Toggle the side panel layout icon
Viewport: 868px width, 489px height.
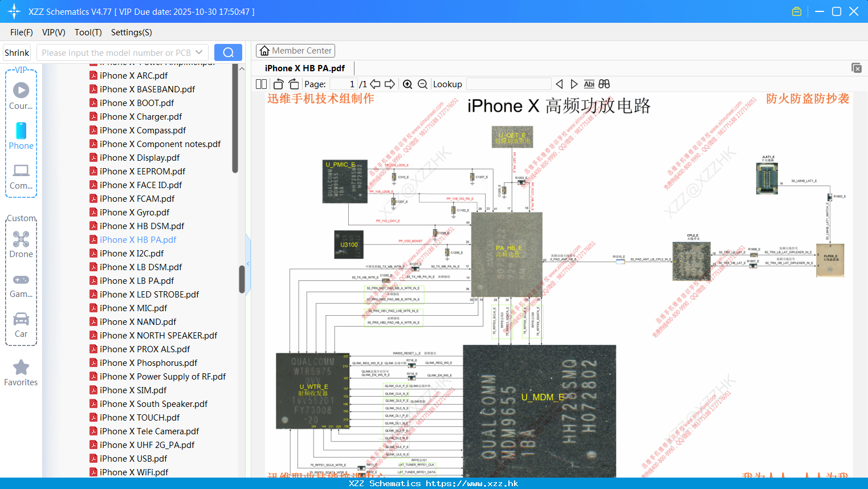(x=261, y=84)
